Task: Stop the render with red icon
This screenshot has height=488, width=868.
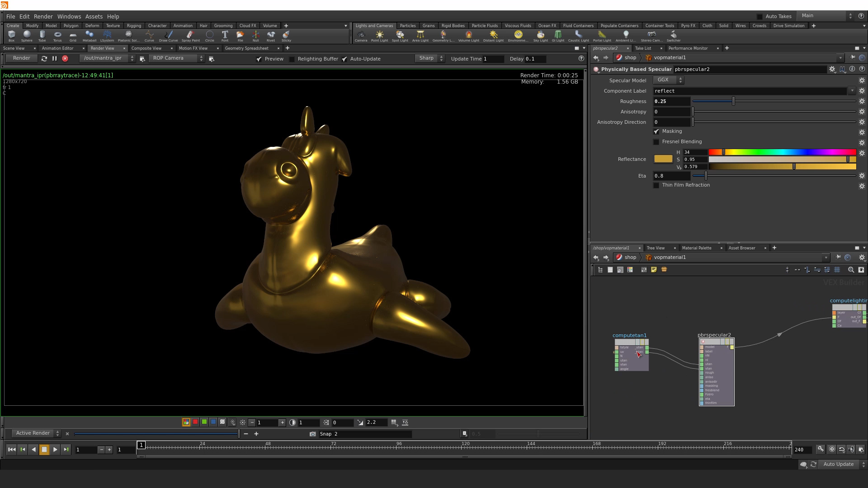Action: (65, 59)
